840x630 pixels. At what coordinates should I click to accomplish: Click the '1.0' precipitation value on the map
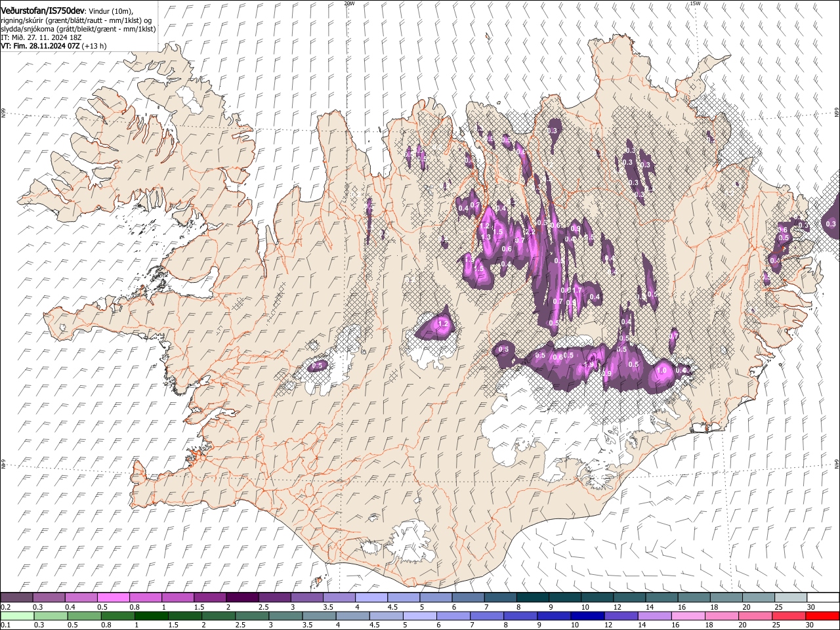click(x=661, y=371)
